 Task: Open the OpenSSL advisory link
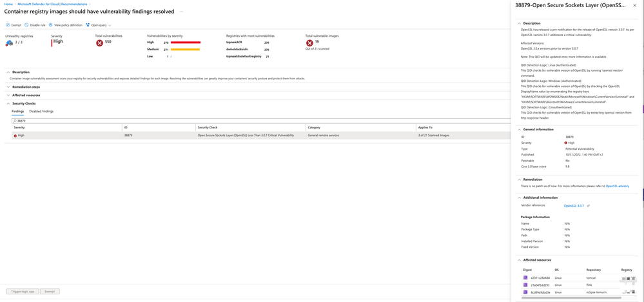tap(618, 186)
